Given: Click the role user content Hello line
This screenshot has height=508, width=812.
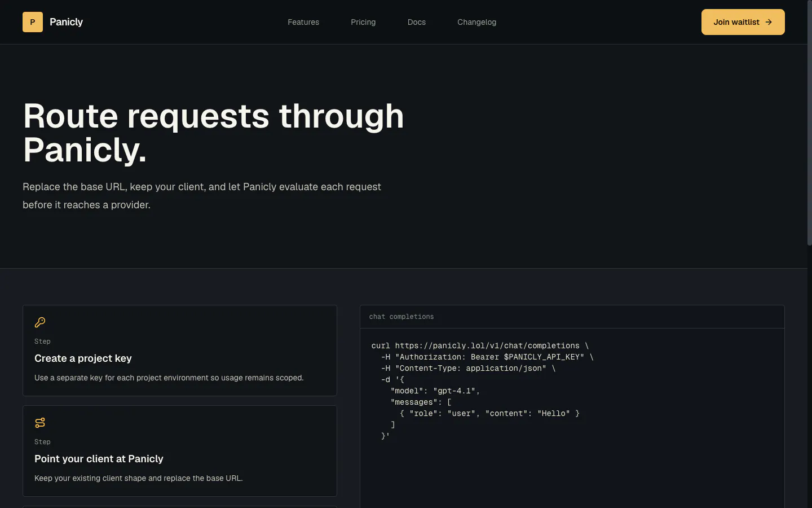Looking at the screenshot, I should click(489, 413).
